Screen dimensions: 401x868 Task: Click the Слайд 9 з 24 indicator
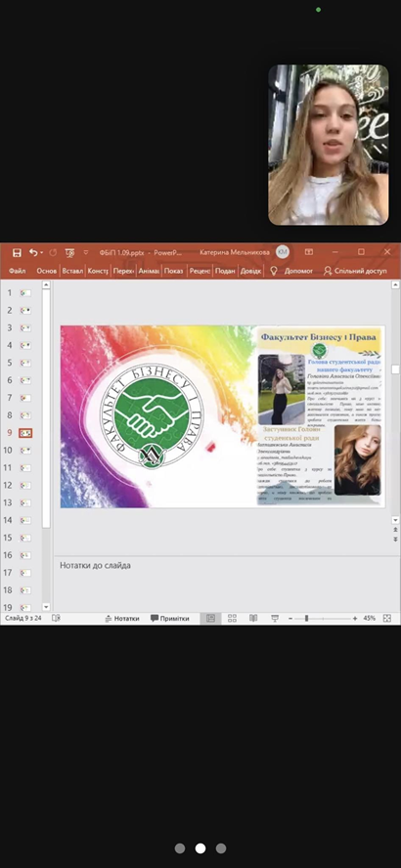[x=23, y=619]
